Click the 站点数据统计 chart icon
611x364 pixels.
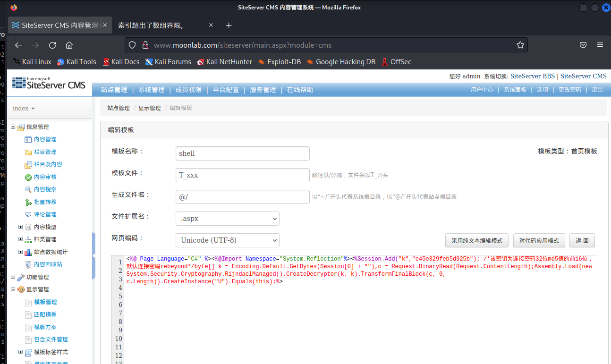click(28, 252)
